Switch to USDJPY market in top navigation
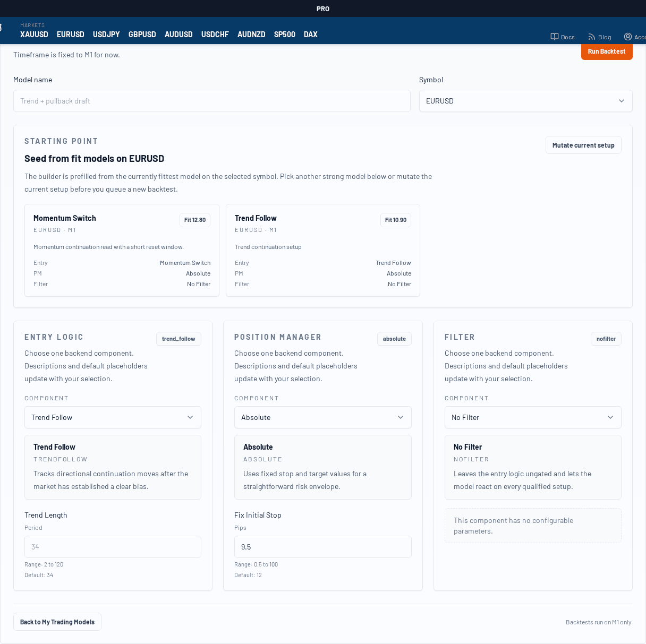Screen dimensions: 646x644 tap(106, 35)
